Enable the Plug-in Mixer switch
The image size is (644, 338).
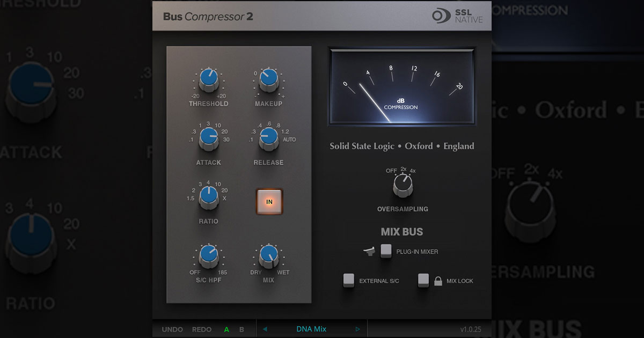pos(386,251)
